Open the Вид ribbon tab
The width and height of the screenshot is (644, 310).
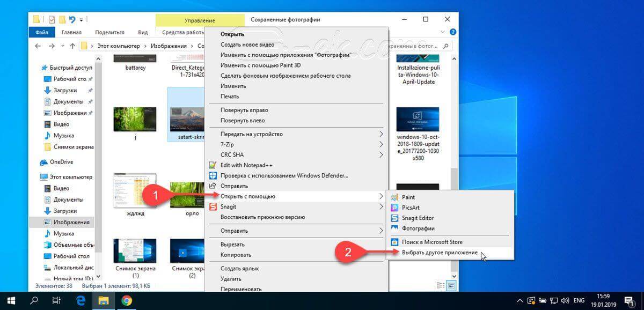point(143,33)
